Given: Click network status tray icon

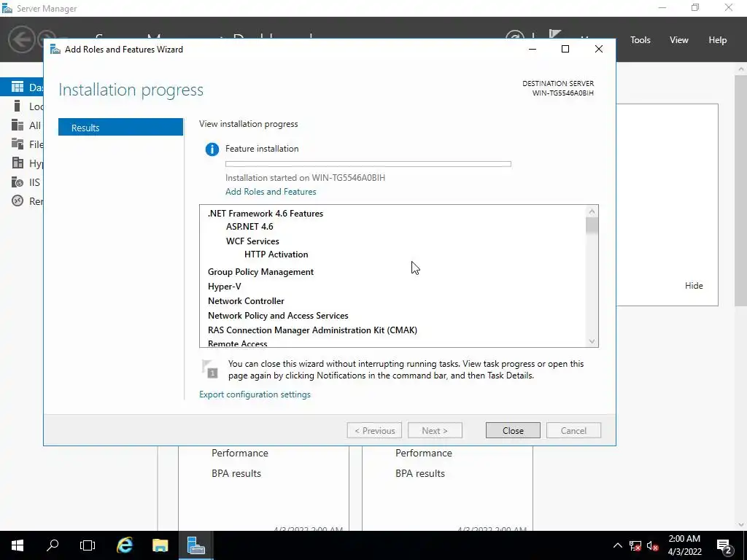Looking at the screenshot, I should [635, 545].
